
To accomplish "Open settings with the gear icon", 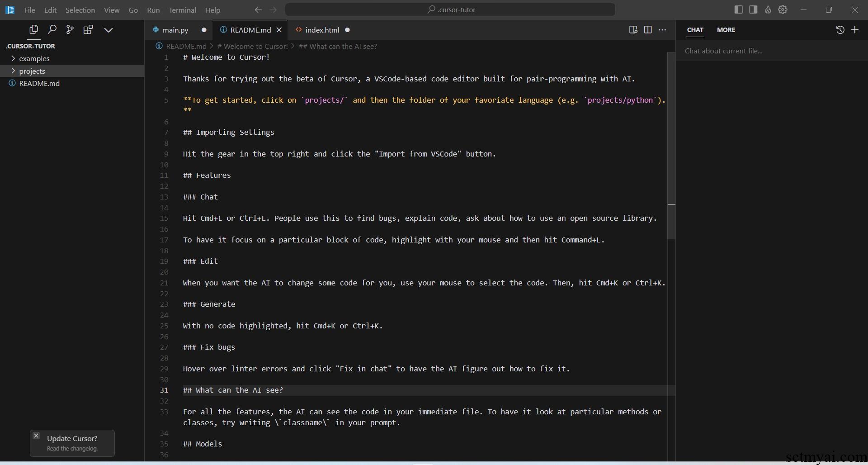I will tap(783, 9).
